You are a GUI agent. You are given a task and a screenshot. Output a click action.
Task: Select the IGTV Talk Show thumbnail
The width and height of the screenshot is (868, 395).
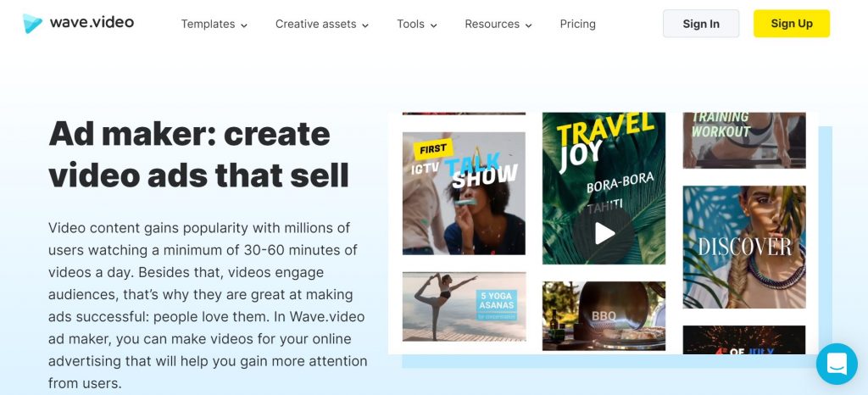(x=464, y=193)
